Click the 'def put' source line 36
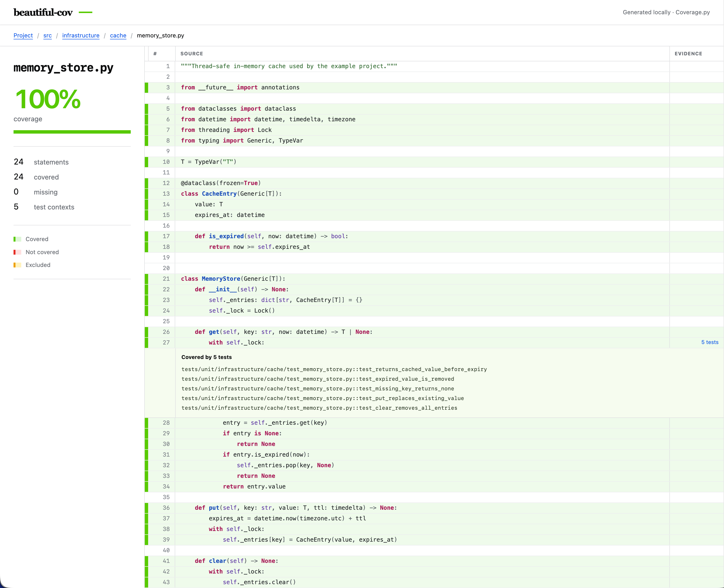The width and height of the screenshot is (724, 588). point(296,508)
